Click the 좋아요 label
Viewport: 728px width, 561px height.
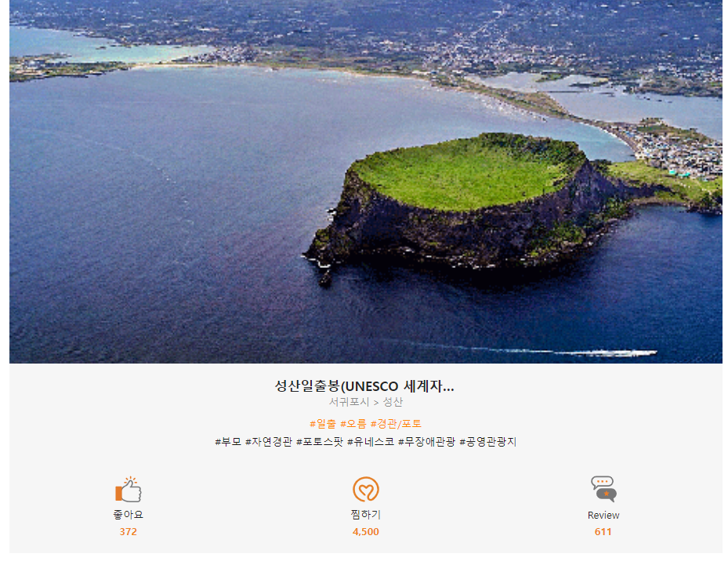point(129,515)
